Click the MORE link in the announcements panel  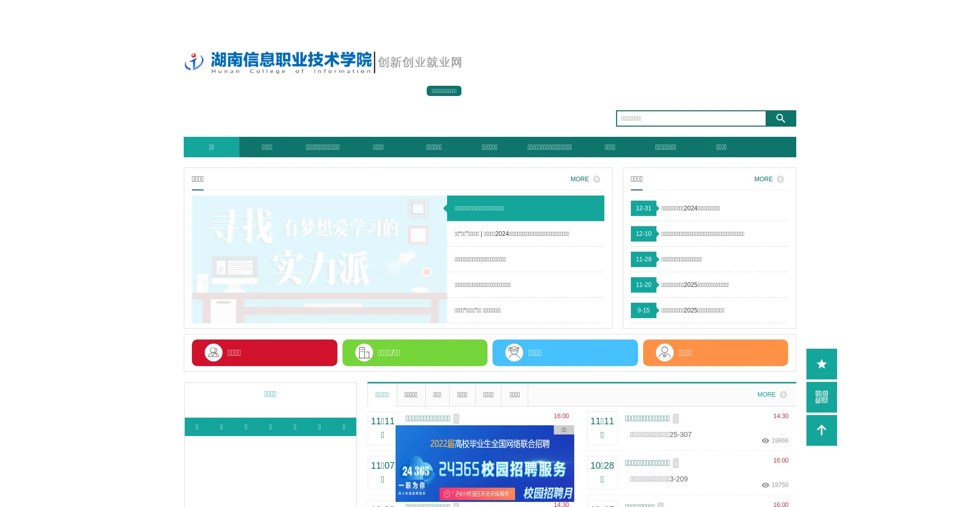(x=764, y=179)
